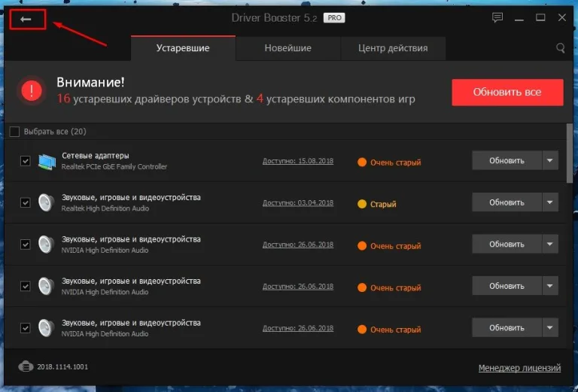Image resolution: width=578 pixels, height=392 pixels.
Task: Click Обновить for Realtek High Definition Audio
Action: (x=507, y=202)
